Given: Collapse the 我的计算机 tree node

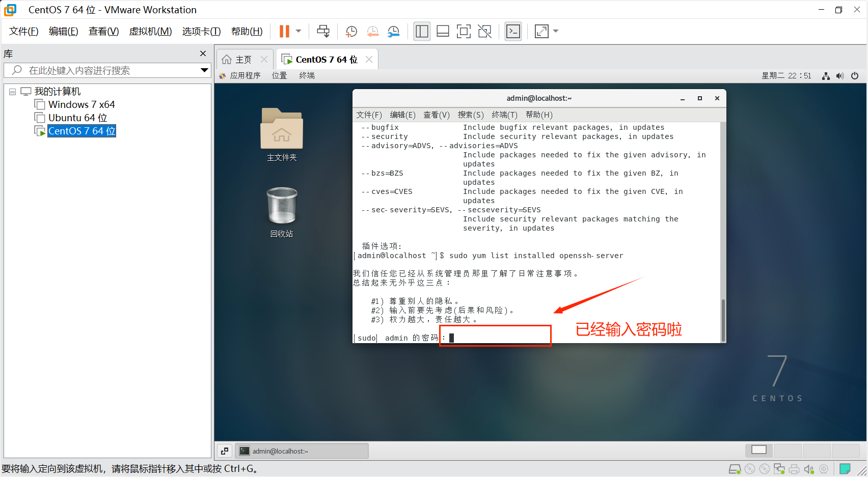Looking at the screenshot, I should 12,92.
